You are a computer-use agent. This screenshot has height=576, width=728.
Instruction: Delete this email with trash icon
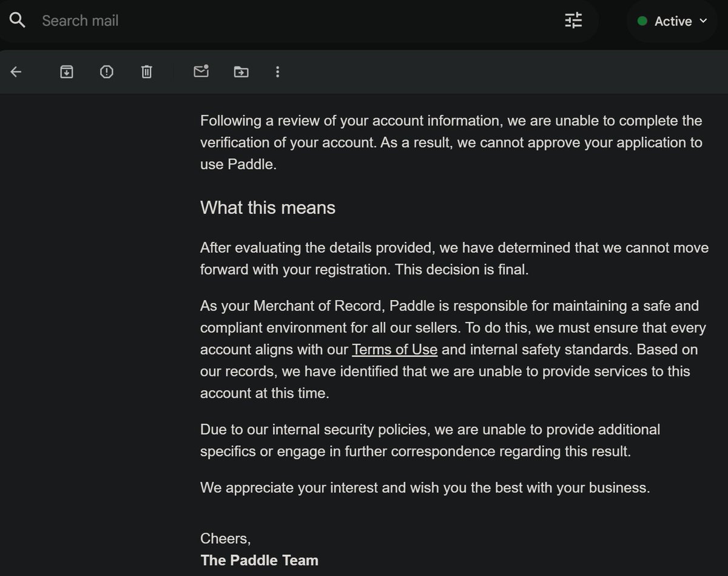coord(146,72)
